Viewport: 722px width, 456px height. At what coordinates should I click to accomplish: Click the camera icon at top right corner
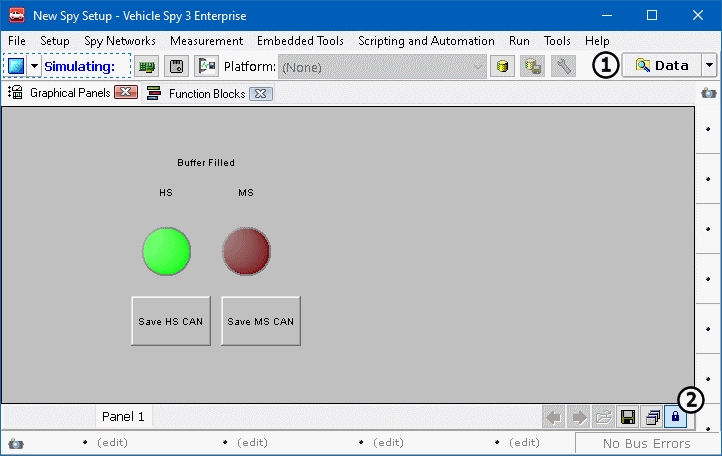tap(709, 93)
